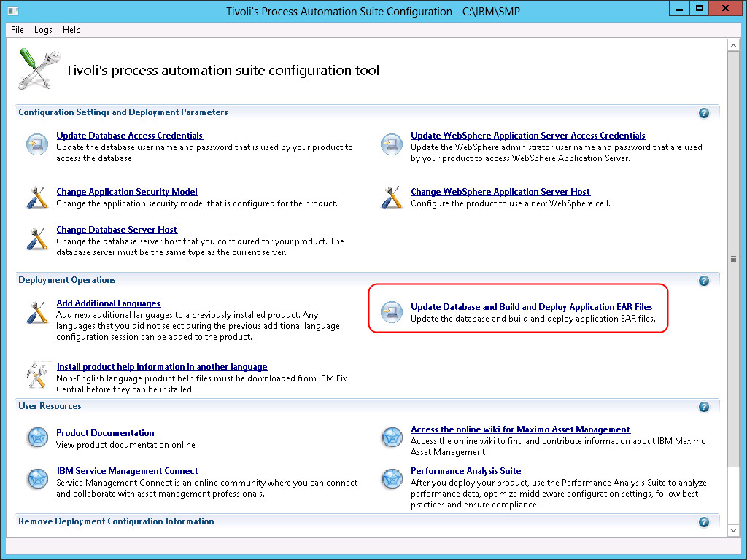Viewport: 747px width, 560px height.
Task: Click the User Resources section header
Action: tap(50, 406)
